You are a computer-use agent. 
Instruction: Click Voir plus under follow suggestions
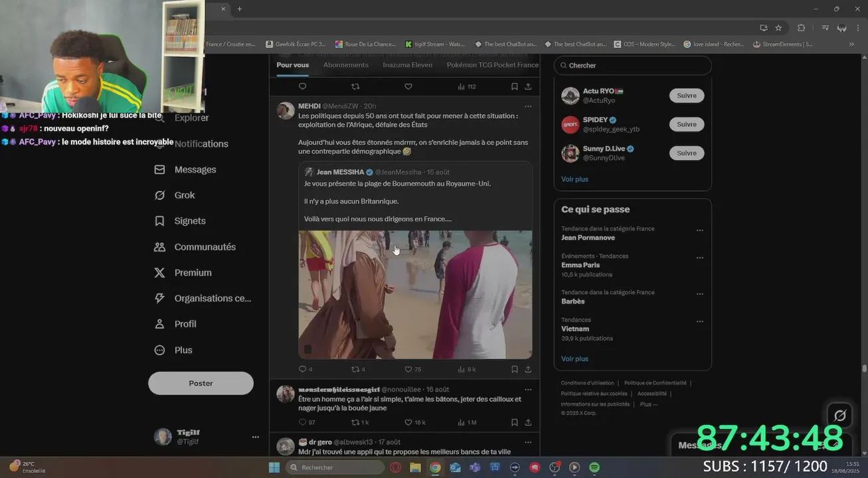point(574,179)
